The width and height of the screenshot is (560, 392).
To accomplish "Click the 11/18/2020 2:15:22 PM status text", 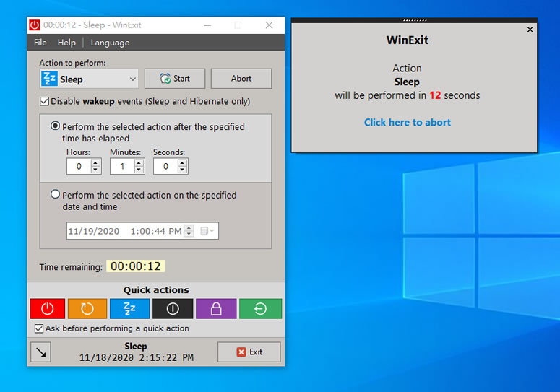I will pyautogui.click(x=136, y=357).
